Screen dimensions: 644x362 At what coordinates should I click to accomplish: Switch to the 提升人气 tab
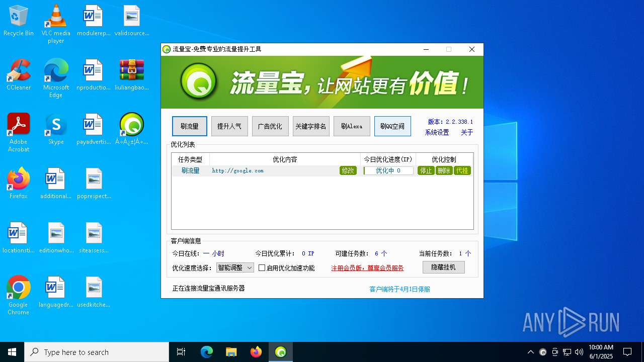click(229, 126)
